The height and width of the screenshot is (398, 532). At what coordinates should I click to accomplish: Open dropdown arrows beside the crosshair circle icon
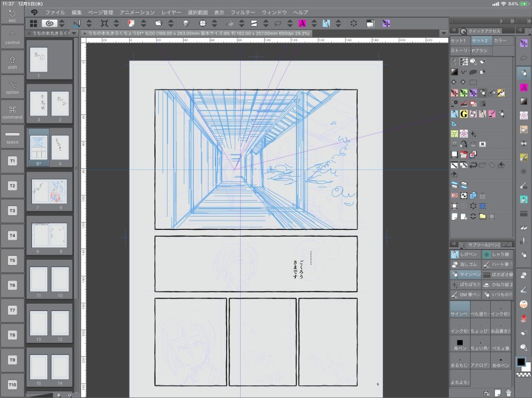pyautogui.click(x=214, y=23)
